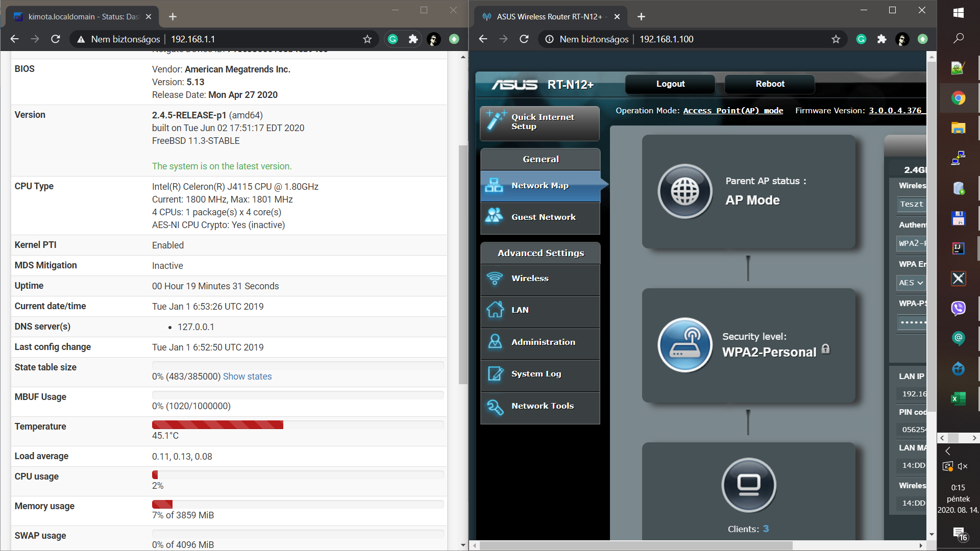
Task: Select the kimota.localdomain Status tab
Action: tap(82, 17)
